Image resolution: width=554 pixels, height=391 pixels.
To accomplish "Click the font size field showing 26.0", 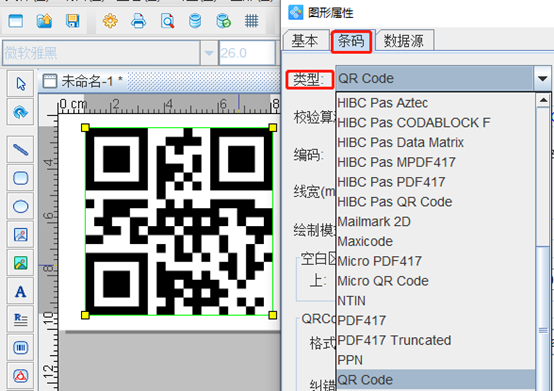I will pos(247,53).
